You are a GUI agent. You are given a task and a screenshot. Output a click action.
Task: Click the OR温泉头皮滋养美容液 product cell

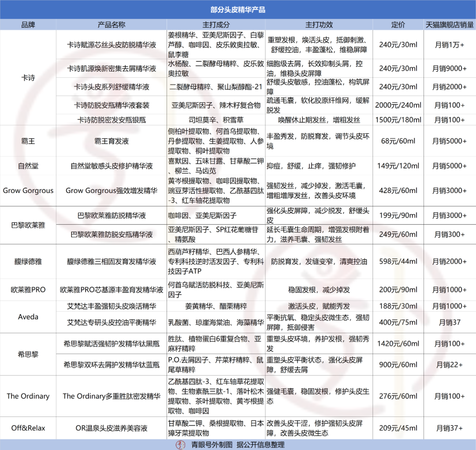111,428
